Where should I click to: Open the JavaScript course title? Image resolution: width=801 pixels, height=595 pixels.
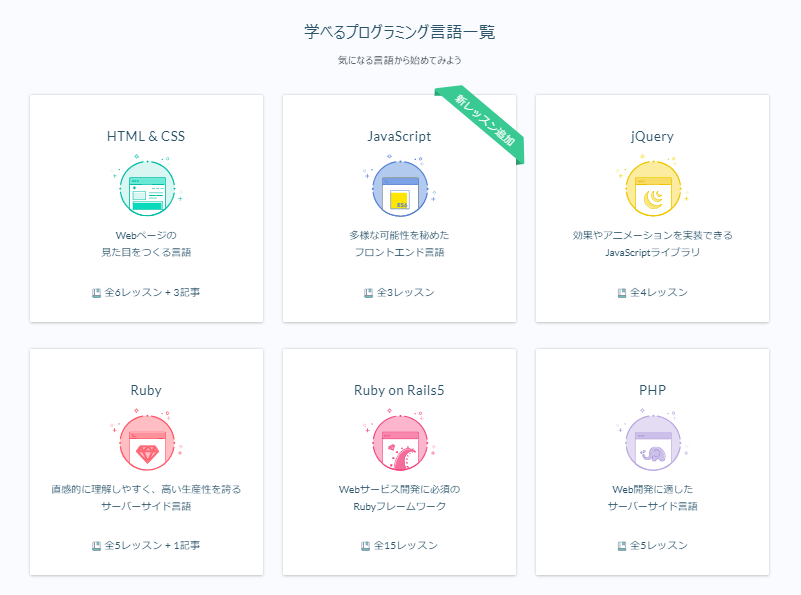point(399,136)
